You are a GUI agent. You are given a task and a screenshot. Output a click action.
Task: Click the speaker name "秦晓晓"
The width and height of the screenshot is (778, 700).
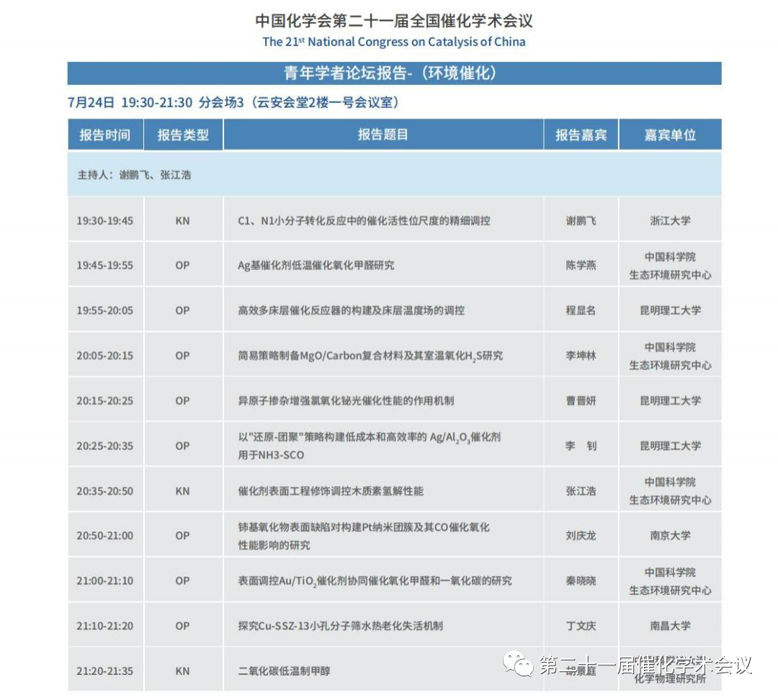pos(581,581)
